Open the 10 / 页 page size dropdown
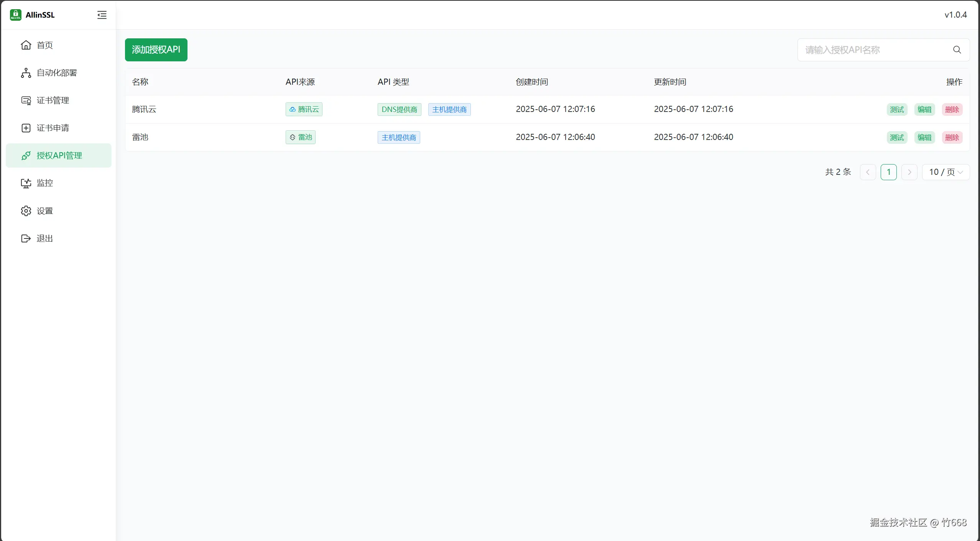 point(945,172)
